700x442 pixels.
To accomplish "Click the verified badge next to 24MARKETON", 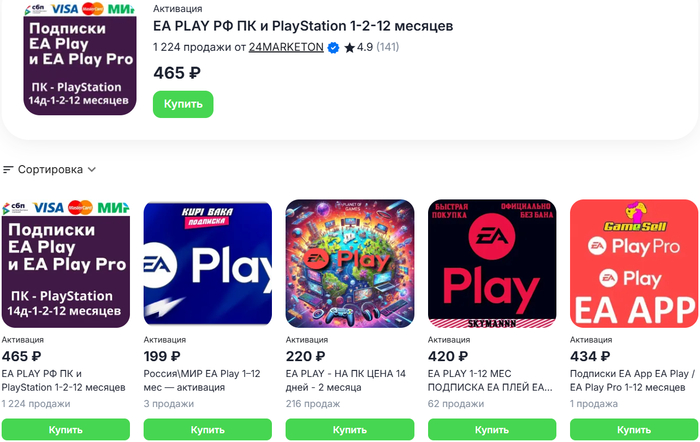I will click(333, 47).
